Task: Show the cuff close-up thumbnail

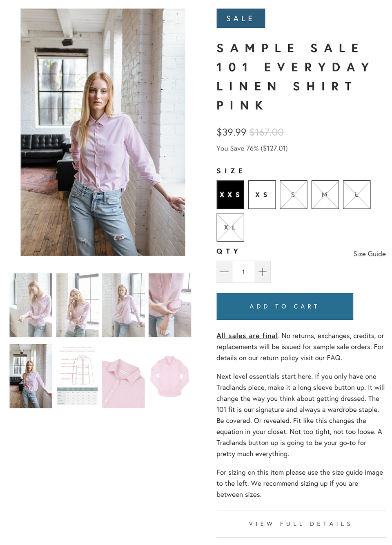Action: [x=170, y=305]
